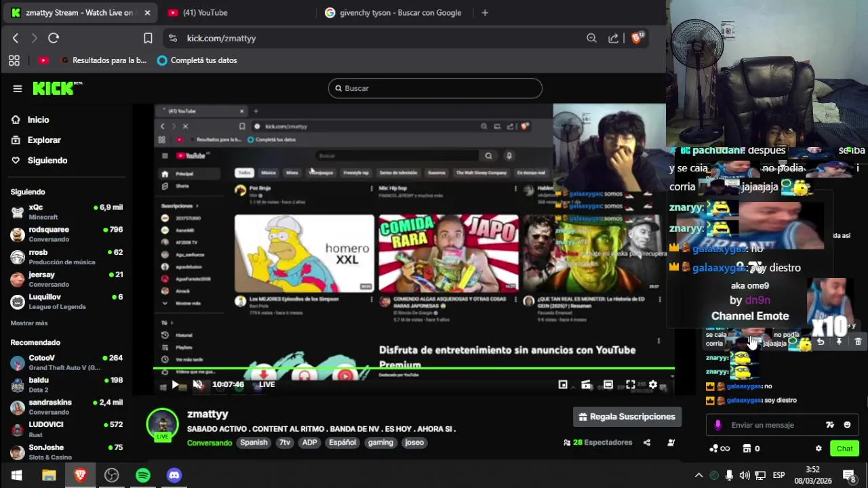Open the browser zoom magnifier icon
Viewport: 868px width, 488px height.
591,39
